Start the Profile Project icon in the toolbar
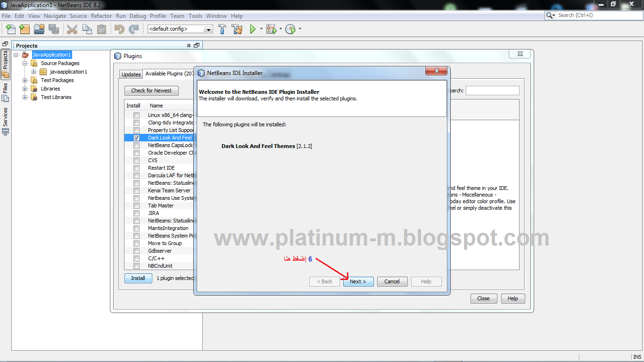 pos(290,29)
